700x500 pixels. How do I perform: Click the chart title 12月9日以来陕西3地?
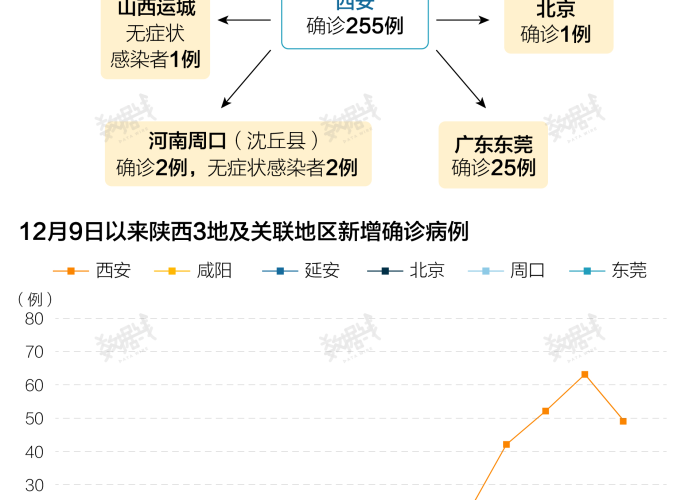pos(244,232)
